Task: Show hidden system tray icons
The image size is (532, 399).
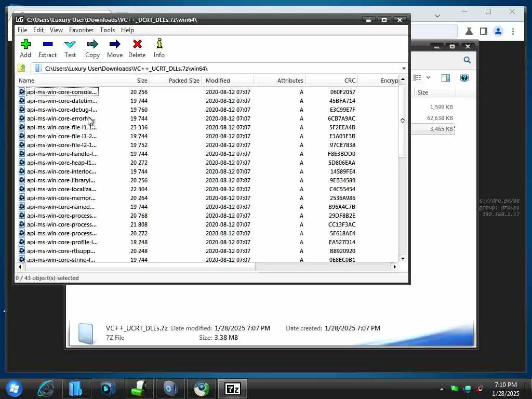Action: click(442, 389)
